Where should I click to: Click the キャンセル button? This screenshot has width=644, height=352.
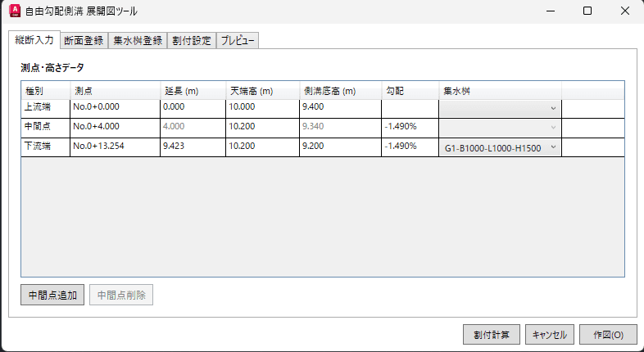pos(549,335)
